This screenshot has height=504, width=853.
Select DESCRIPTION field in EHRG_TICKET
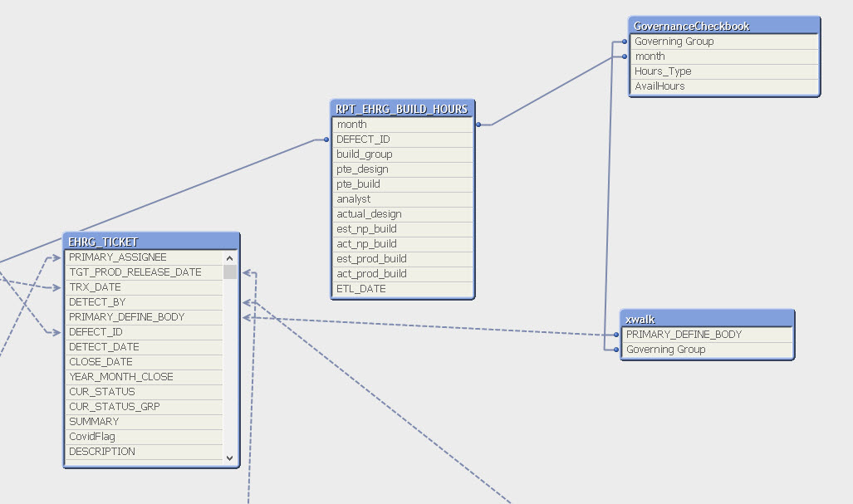point(144,451)
